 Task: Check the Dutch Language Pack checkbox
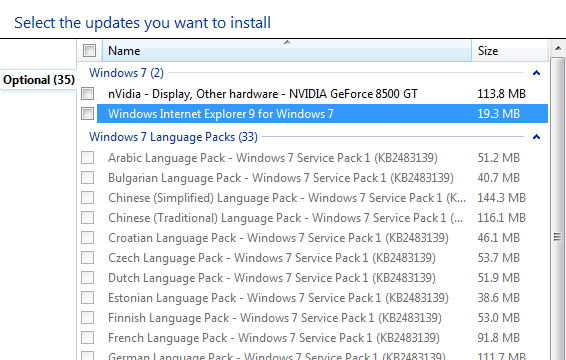[x=87, y=278]
